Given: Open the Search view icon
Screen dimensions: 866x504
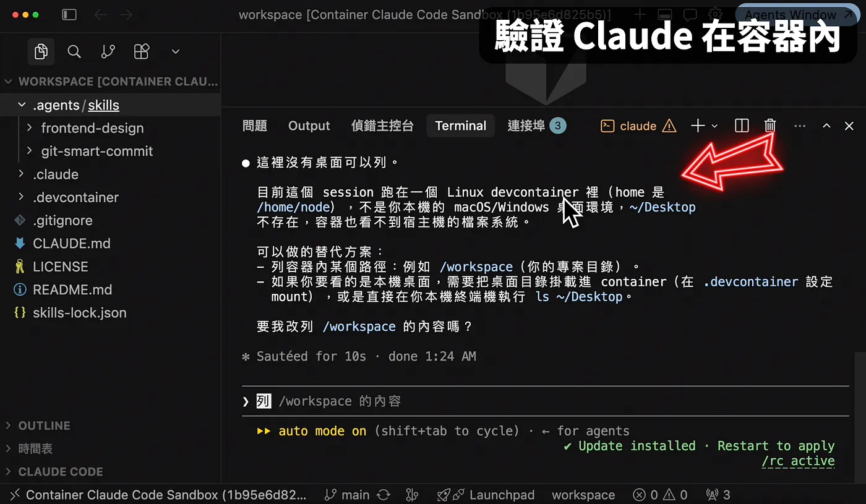Looking at the screenshot, I should (x=74, y=52).
